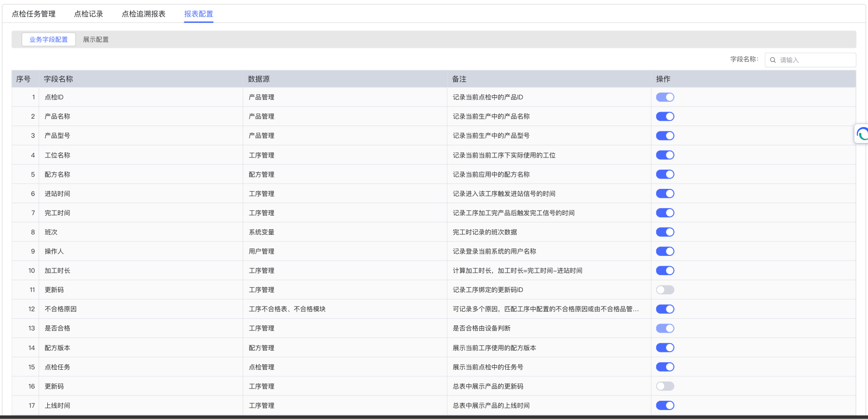Click the floating assistant icon on right edge
The width and height of the screenshot is (868, 419).
(x=862, y=135)
